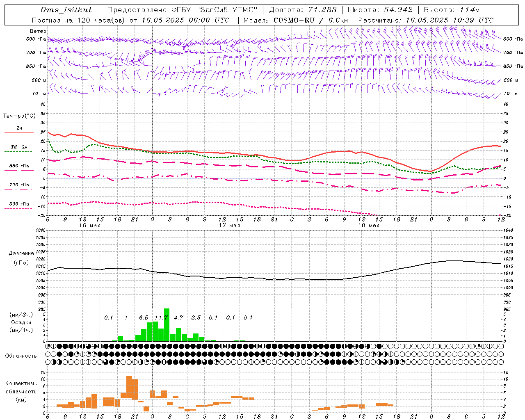Viewport: 525px width, 420px height.
Task: Click the "Конвективн." convective cloud label
Action: (21, 383)
